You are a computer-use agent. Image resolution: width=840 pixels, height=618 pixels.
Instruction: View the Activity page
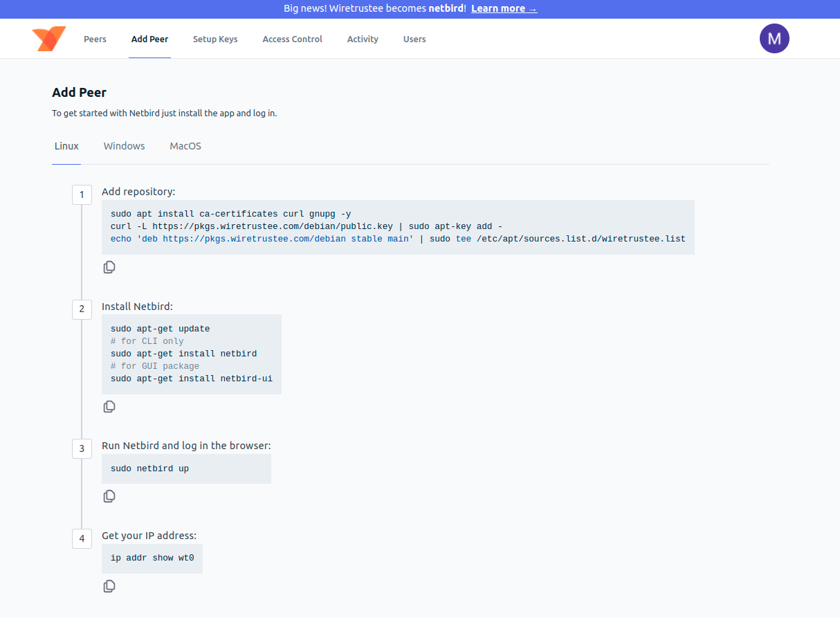click(x=363, y=39)
